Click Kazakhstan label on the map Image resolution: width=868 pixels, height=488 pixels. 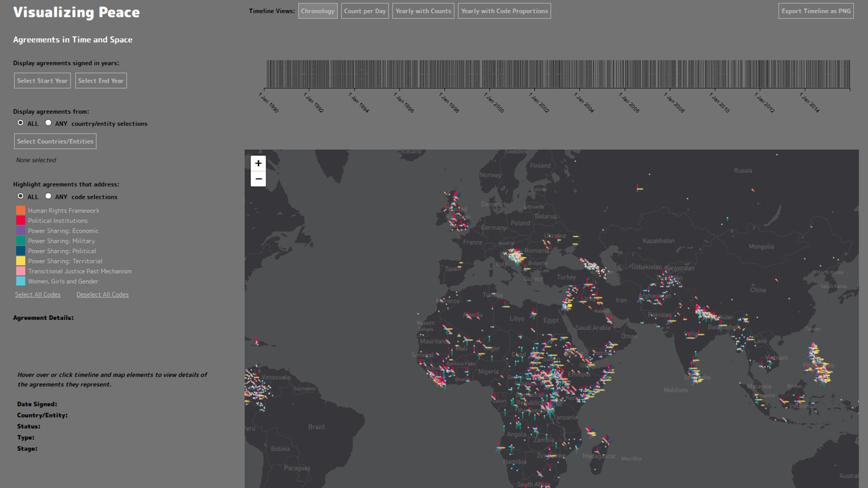[658, 241]
